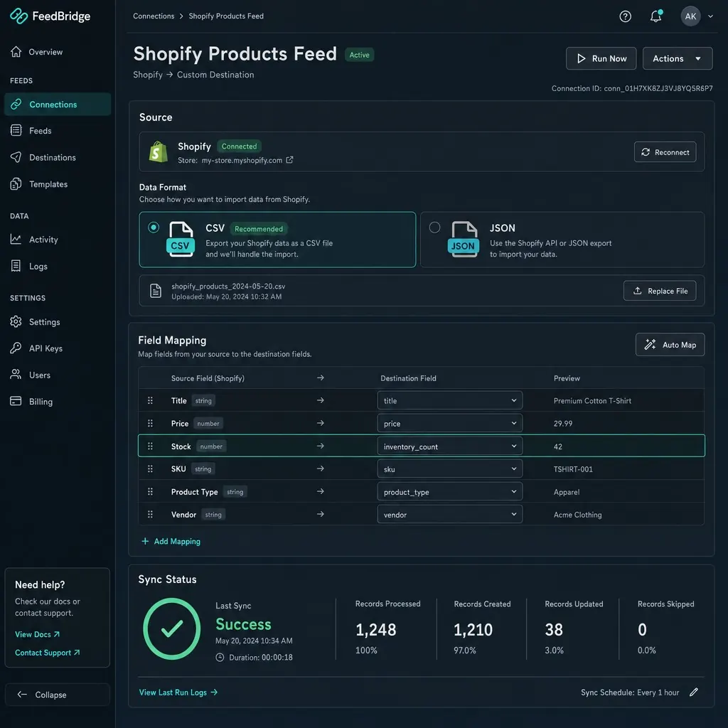Collapse the sidebar
This screenshot has height=728, width=728.
click(x=58, y=695)
